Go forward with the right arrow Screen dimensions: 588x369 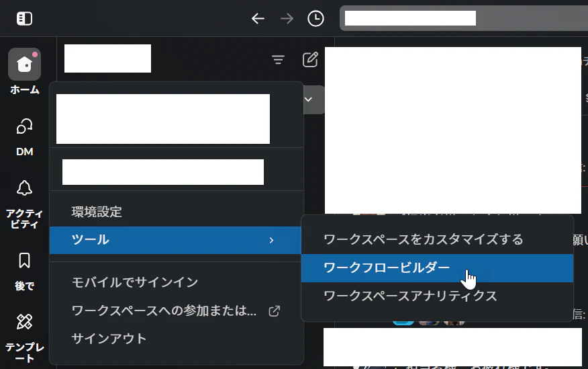coord(287,18)
